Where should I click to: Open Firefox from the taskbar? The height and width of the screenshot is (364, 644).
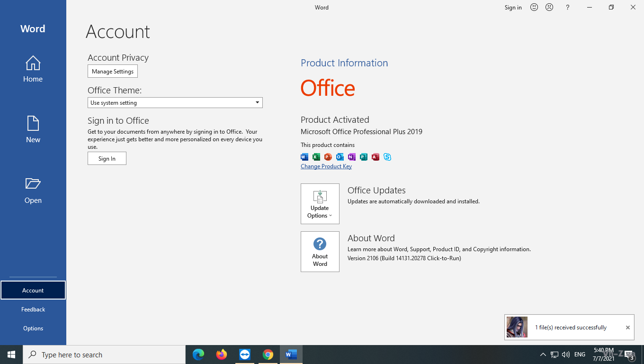pos(222,355)
